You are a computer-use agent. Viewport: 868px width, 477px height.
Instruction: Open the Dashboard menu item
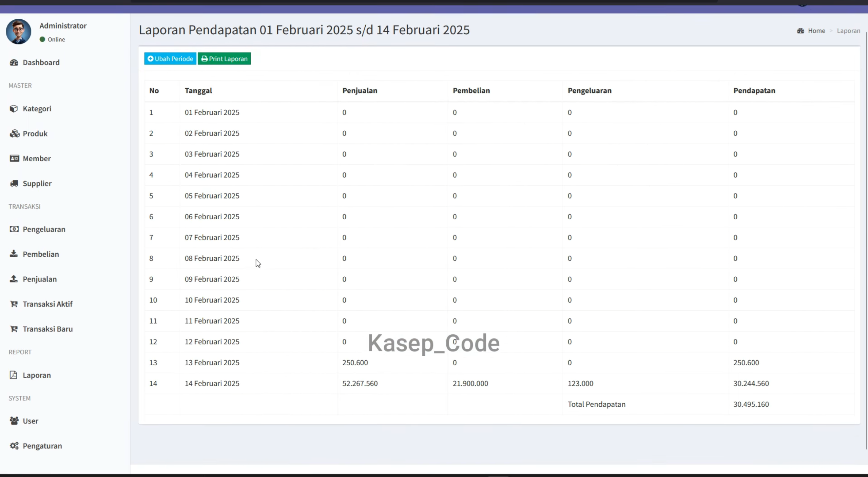(65, 62)
